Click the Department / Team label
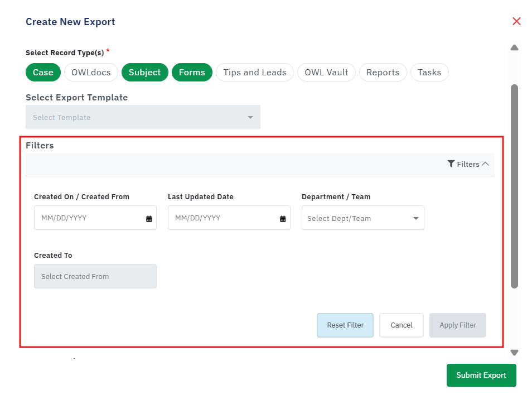Screen dimensions: 532x404 tap(336, 196)
